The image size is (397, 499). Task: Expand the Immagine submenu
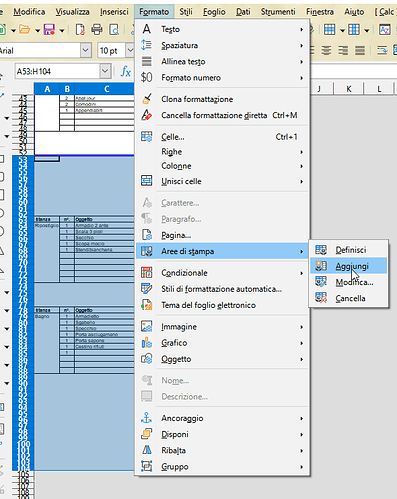[222, 327]
